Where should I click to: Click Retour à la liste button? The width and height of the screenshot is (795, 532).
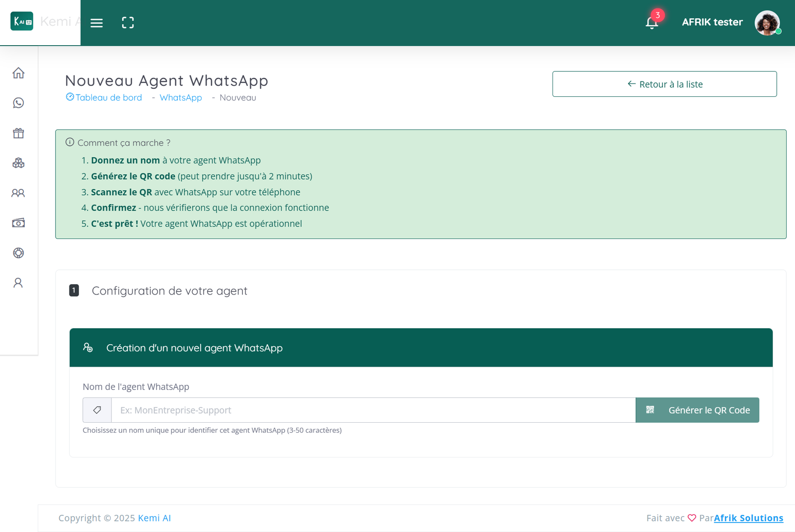coord(664,84)
